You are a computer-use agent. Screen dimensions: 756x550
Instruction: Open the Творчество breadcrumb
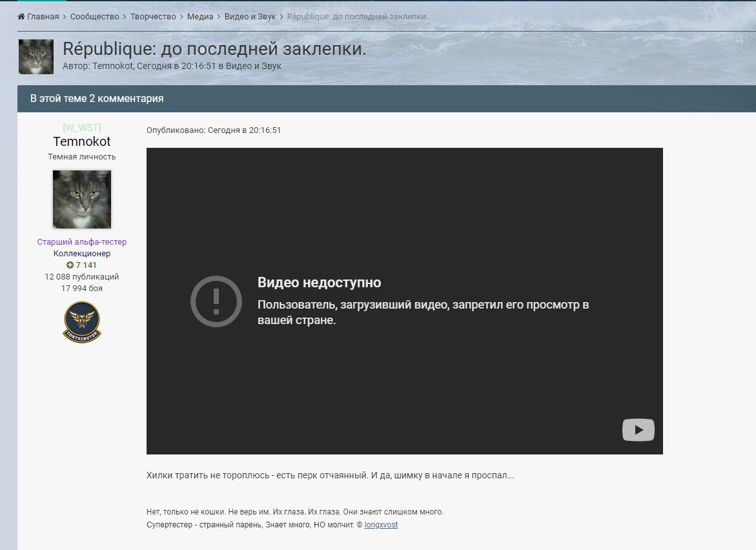pyautogui.click(x=153, y=16)
